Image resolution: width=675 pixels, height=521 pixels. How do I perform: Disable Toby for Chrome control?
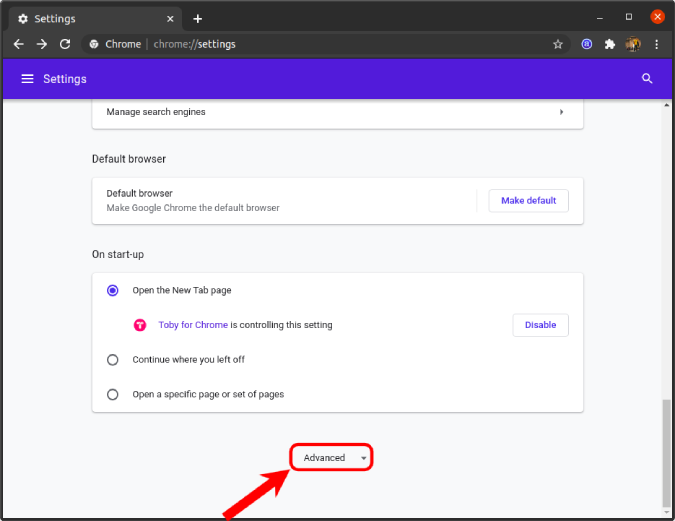[540, 325]
